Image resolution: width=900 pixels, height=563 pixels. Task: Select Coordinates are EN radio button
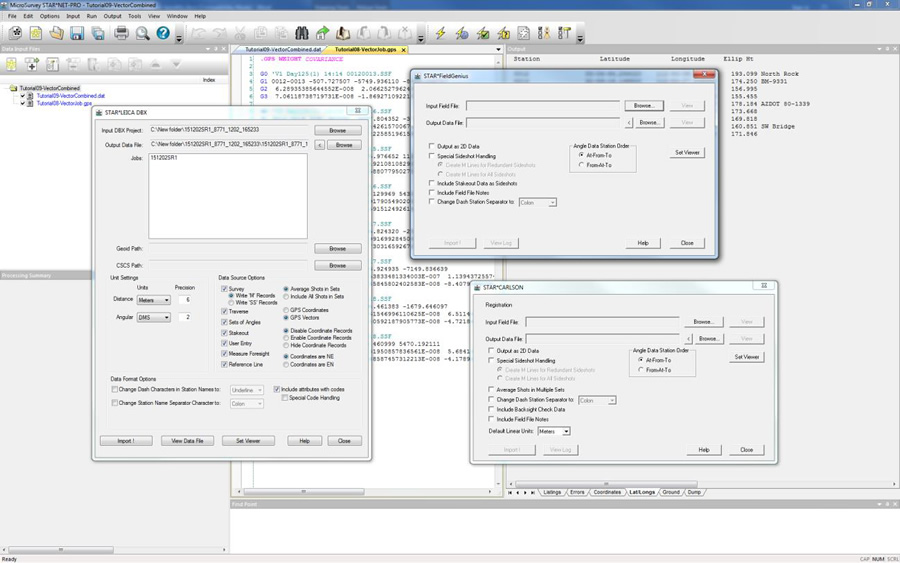click(286, 364)
